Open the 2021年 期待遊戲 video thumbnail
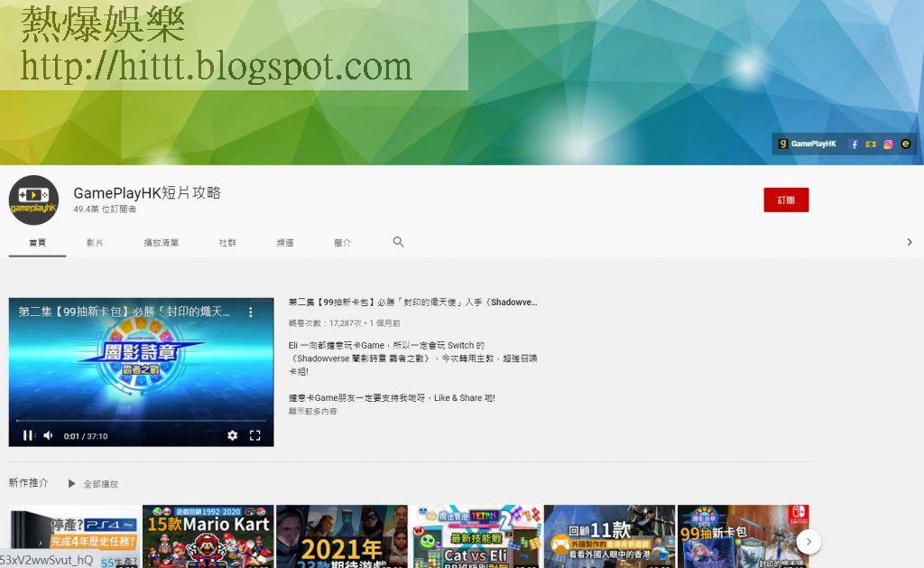Viewport: 924px width, 568px height. [342, 536]
